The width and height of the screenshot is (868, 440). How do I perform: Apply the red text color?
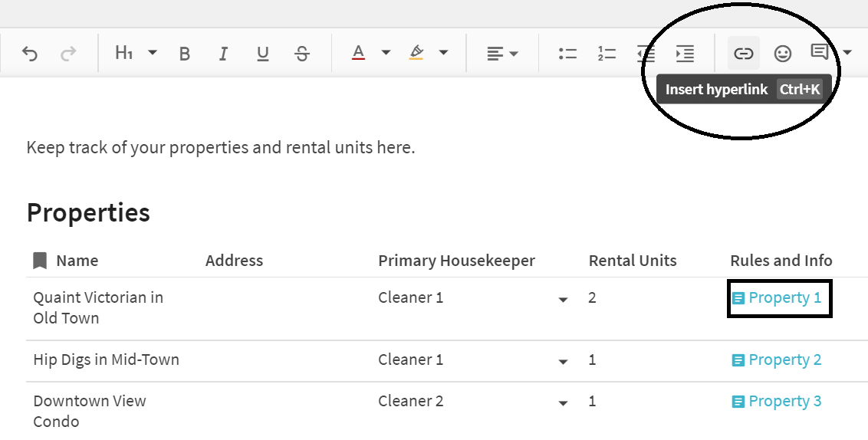click(358, 53)
